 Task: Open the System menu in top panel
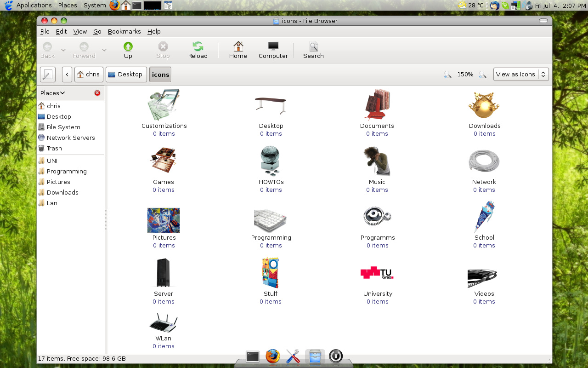tap(95, 5)
